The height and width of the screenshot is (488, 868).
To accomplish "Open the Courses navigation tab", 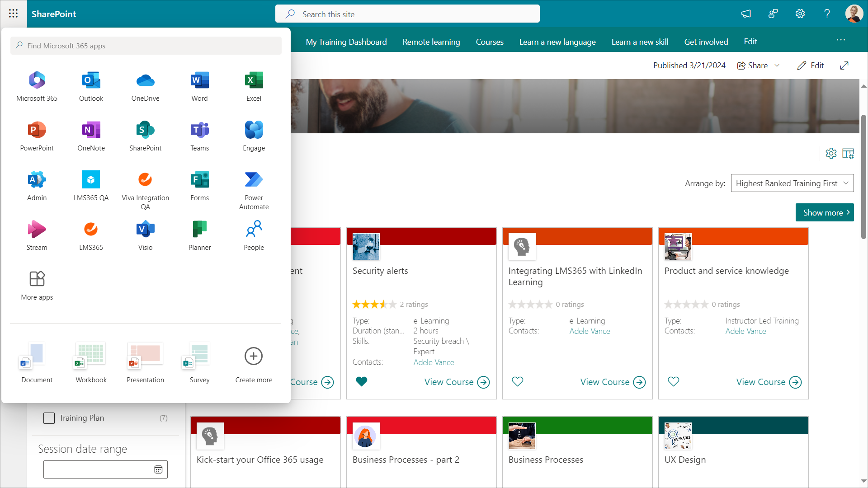I will [x=489, y=42].
